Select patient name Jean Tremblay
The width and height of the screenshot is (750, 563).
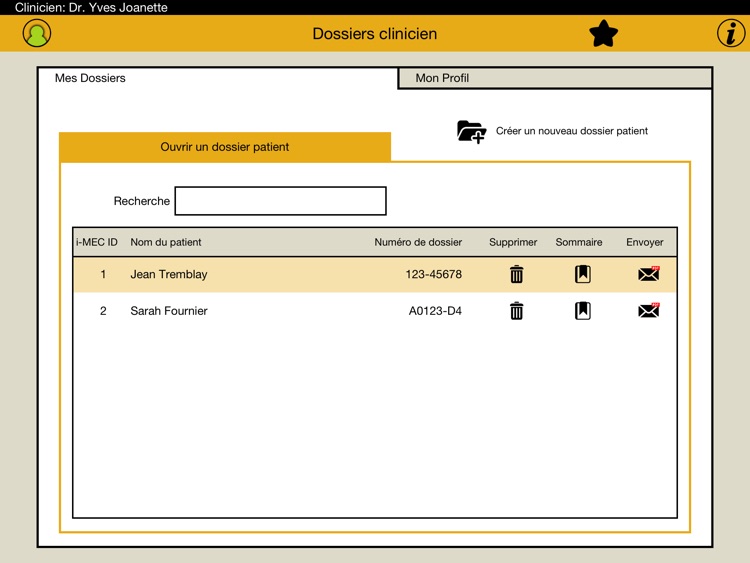(x=169, y=274)
